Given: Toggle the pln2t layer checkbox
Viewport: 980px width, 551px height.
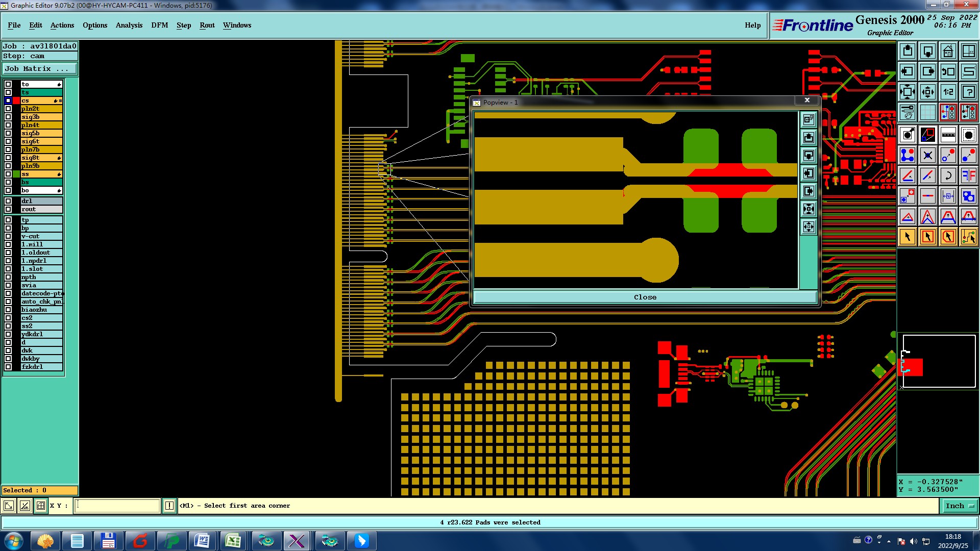Looking at the screenshot, I should click(x=8, y=109).
